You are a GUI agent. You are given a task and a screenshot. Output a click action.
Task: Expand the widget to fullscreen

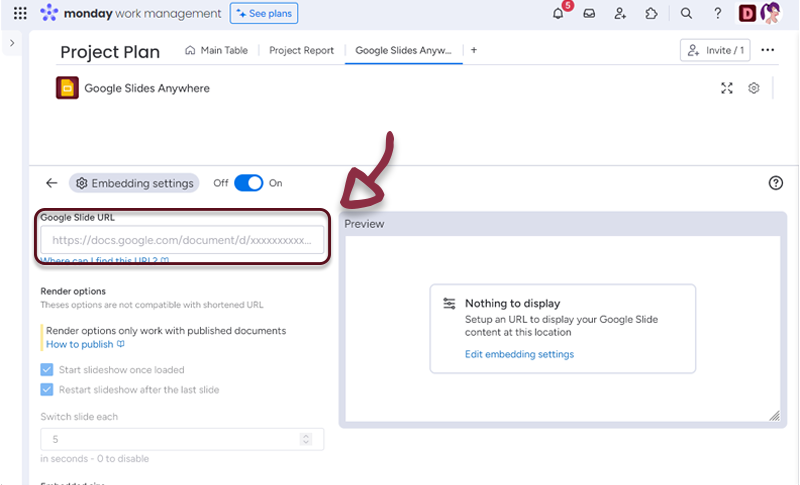[727, 88]
